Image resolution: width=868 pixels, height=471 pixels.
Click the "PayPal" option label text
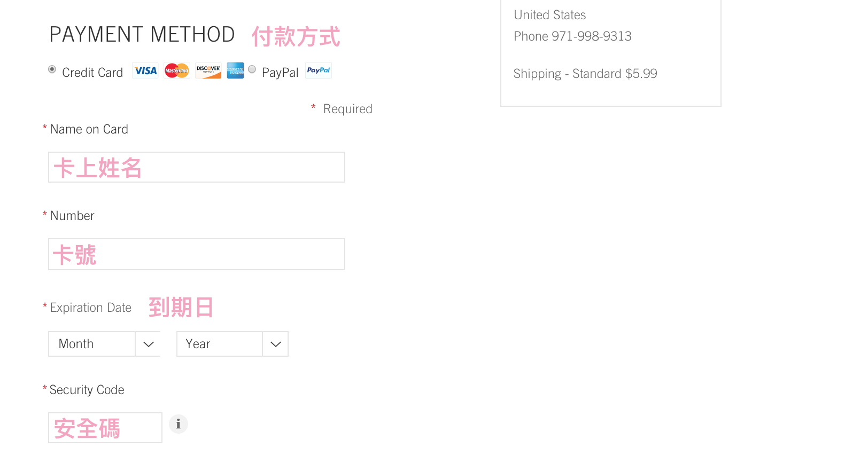pyautogui.click(x=280, y=73)
